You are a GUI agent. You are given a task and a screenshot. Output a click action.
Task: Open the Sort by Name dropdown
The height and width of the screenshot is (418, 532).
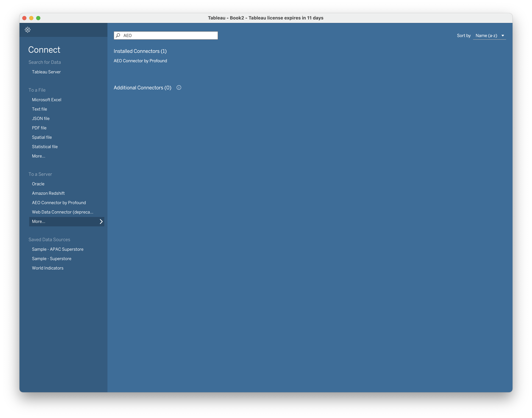pos(486,36)
